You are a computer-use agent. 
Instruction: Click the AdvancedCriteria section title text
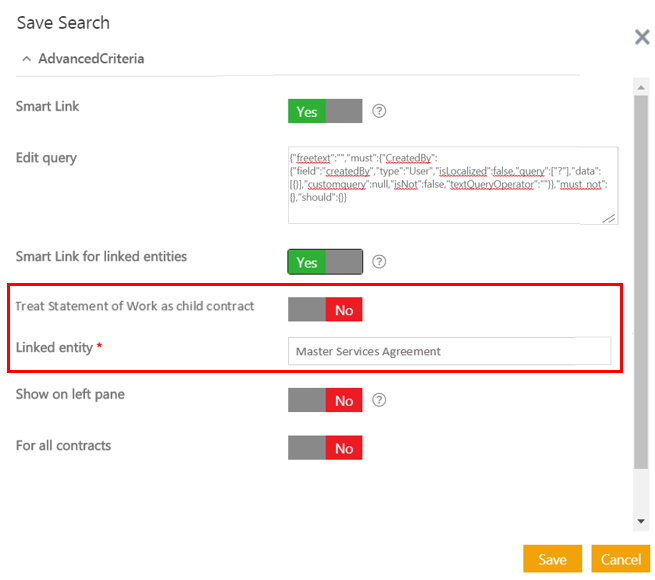click(x=91, y=59)
